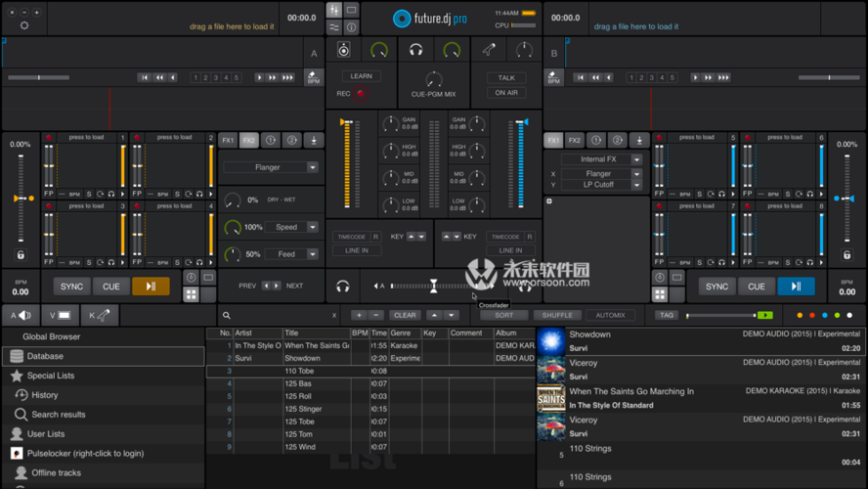Open the LP Cutoff dropdown

[636, 185]
